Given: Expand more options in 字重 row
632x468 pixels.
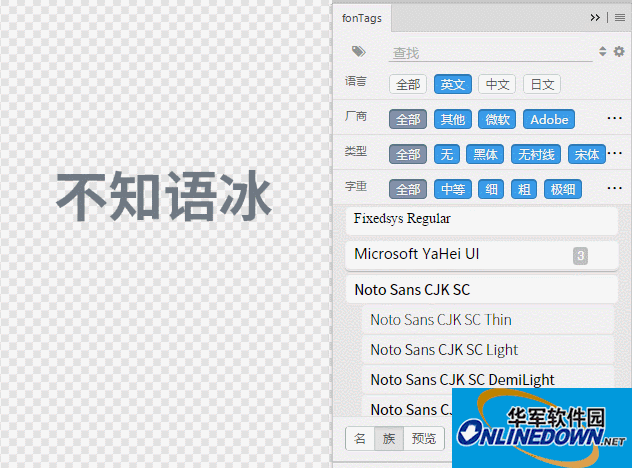Looking at the screenshot, I should [x=614, y=188].
